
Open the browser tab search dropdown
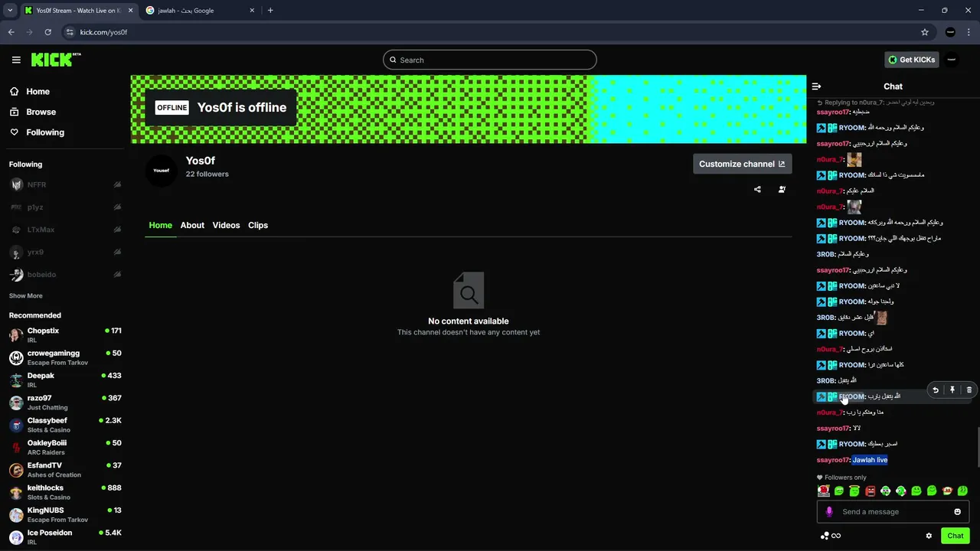(9, 11)
